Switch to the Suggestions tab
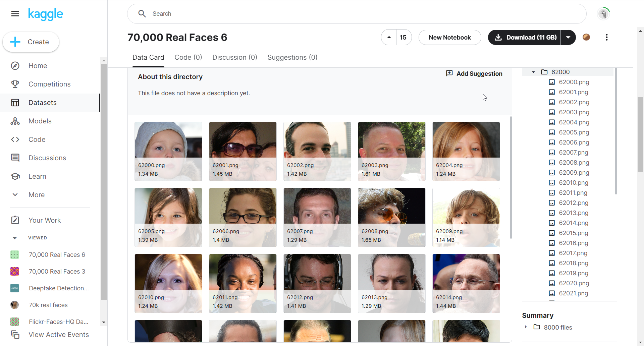This screenshot has height=346, width=644. 292,57
